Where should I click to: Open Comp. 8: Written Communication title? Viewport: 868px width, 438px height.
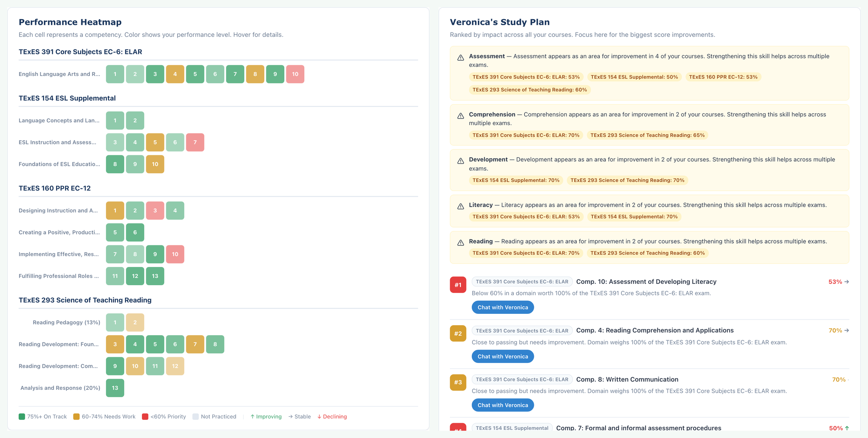point(627,379)
